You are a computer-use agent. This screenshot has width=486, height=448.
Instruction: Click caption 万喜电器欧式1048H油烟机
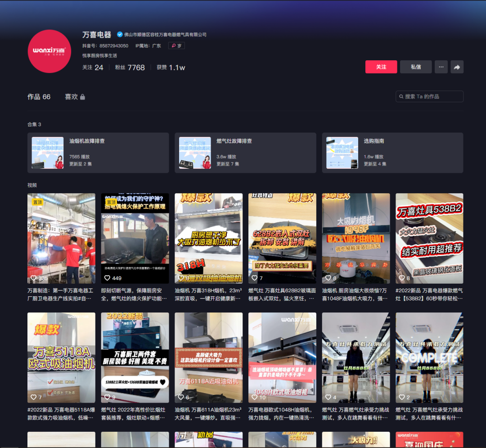pyautogui.click(x=281, y=414)
